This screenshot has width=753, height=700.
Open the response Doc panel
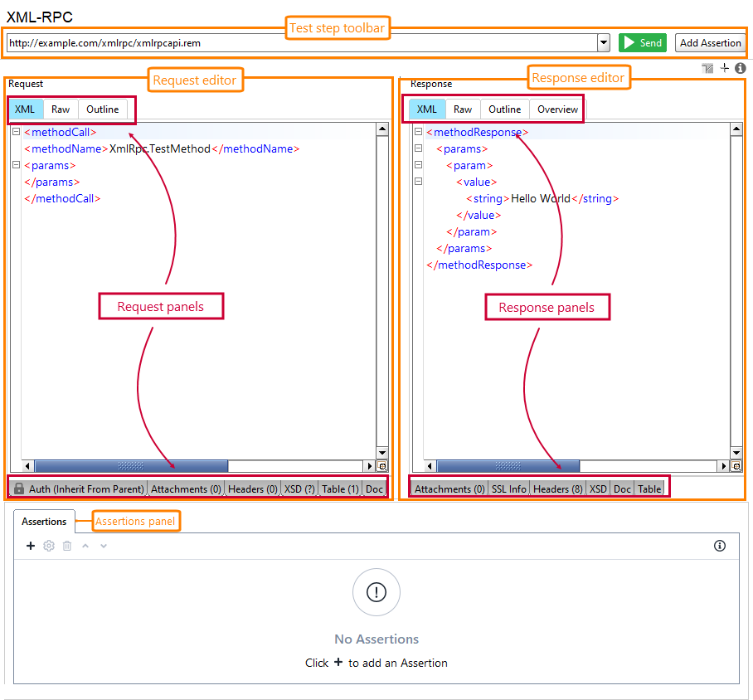(622, 489)
